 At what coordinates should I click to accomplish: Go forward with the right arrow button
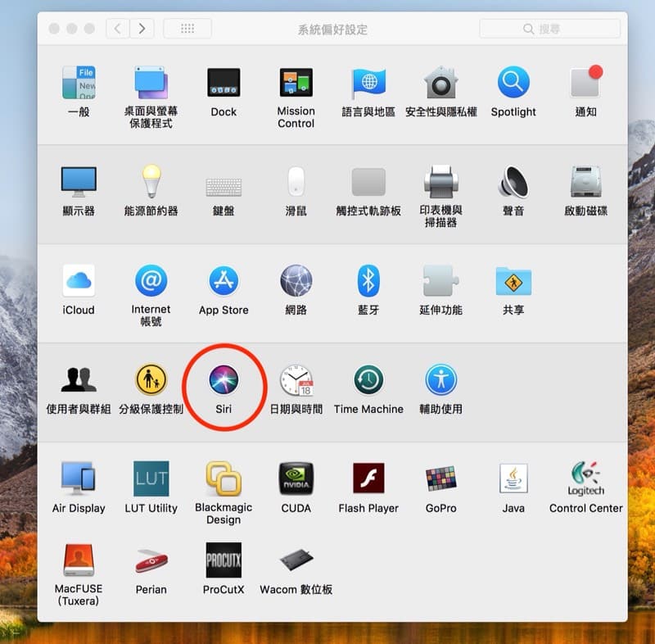tap(142, 29)
